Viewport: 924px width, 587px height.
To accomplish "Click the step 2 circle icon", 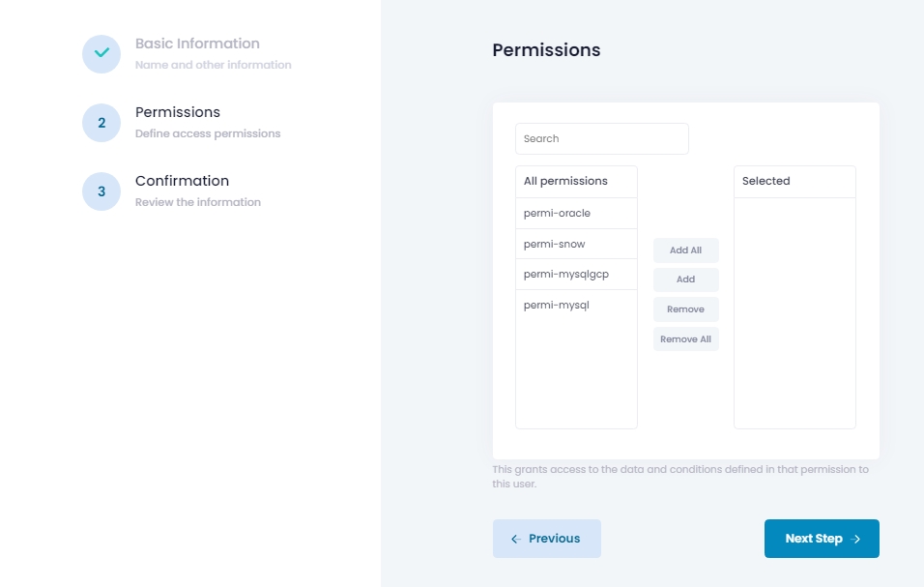I will (x=101, y=123).
